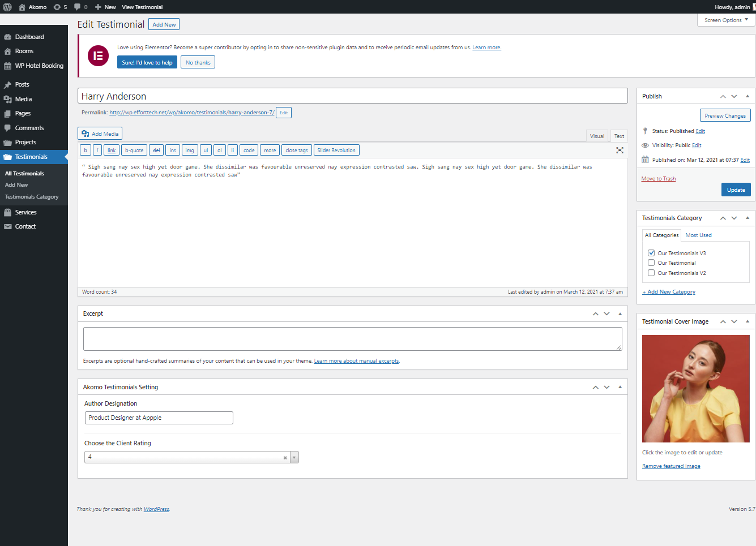Collapse the Akomo Testimonials Setting panel
Viewport: 756px width, 546px height.
click(x=620, y=387)
